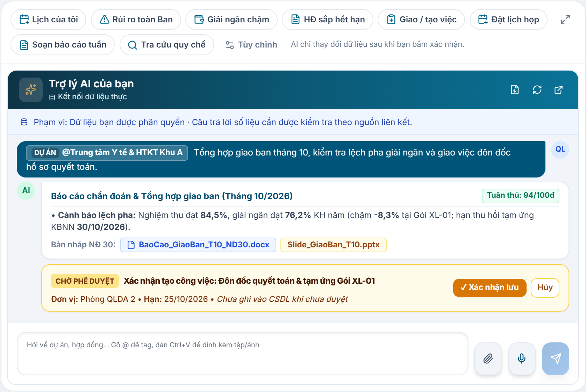Open Tùy chỉnh customization settings
Image resolution: width=586 pixels, height=392 pixels.
pyautogui.click(x=251, y=45)
